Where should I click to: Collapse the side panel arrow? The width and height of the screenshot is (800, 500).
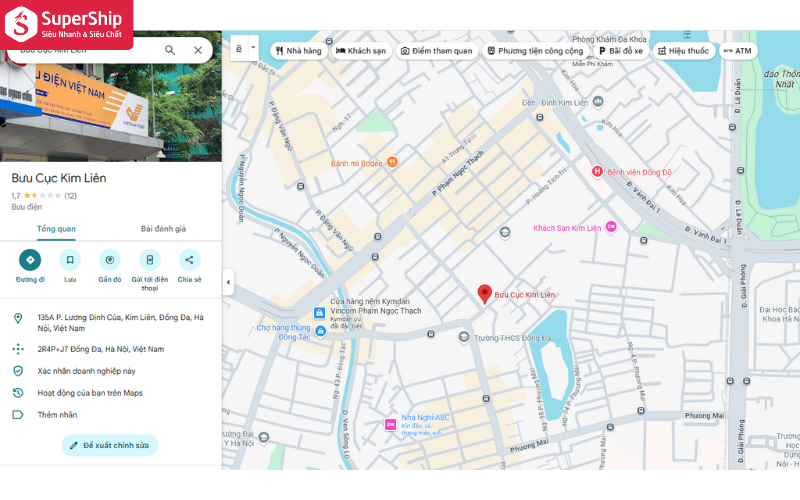(228, 282)
